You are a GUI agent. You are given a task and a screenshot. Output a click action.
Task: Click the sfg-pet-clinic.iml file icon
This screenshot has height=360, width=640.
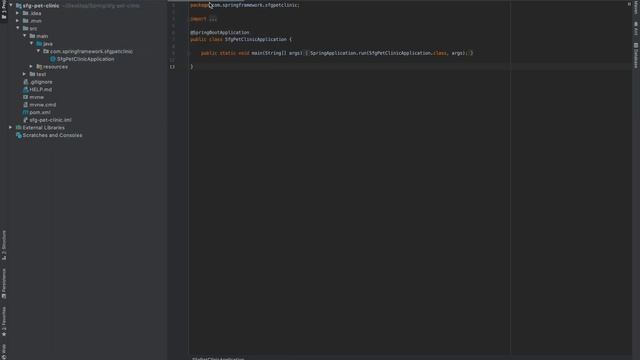pos(26,120)
